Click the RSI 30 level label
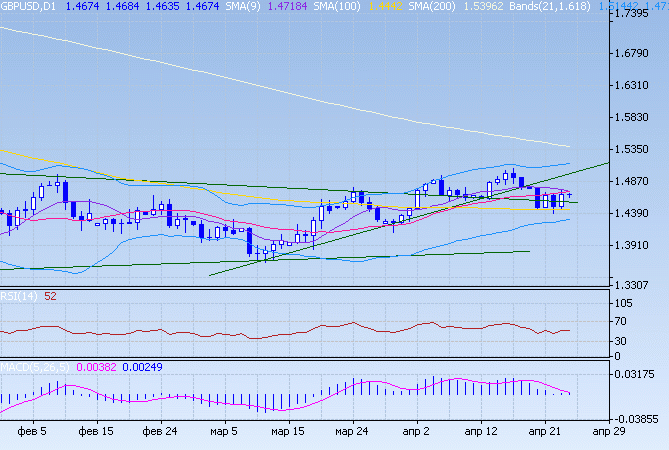Screen dimensions: 669x450 622,341
